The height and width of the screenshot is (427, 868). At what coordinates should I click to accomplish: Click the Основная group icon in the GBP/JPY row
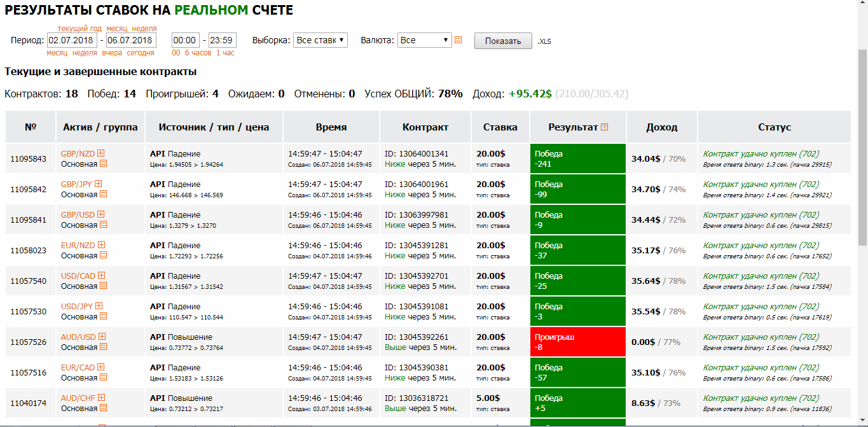pyautogui.click(x=103, y=194)
